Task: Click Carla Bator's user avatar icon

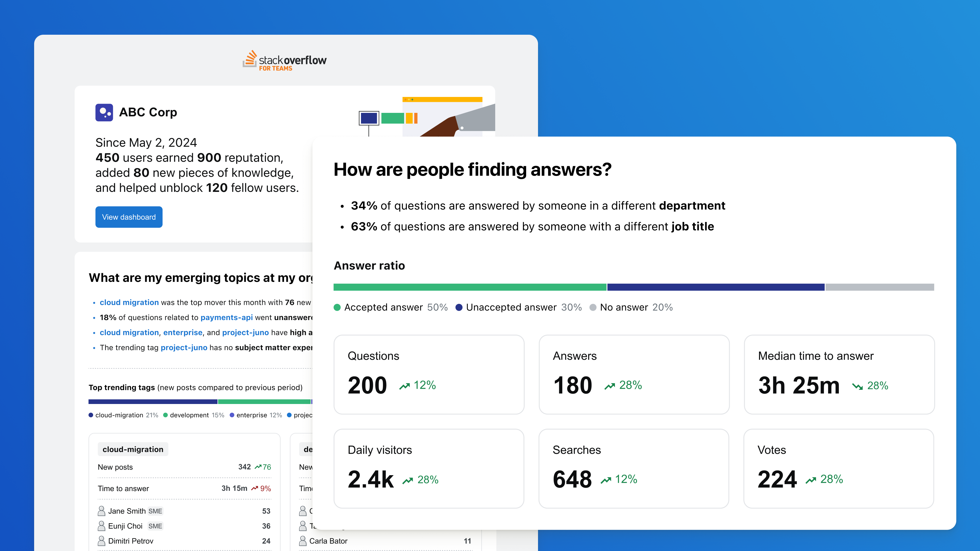Action: click(303, 541)
